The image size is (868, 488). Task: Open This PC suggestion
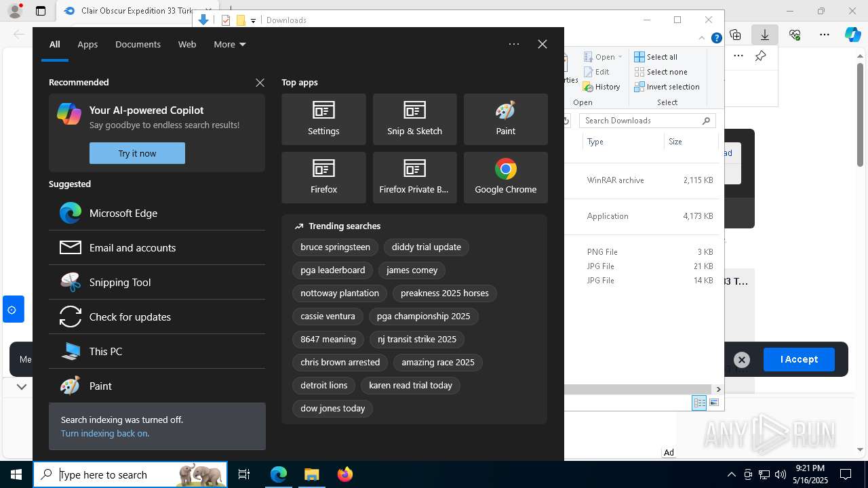click(157, 351)
